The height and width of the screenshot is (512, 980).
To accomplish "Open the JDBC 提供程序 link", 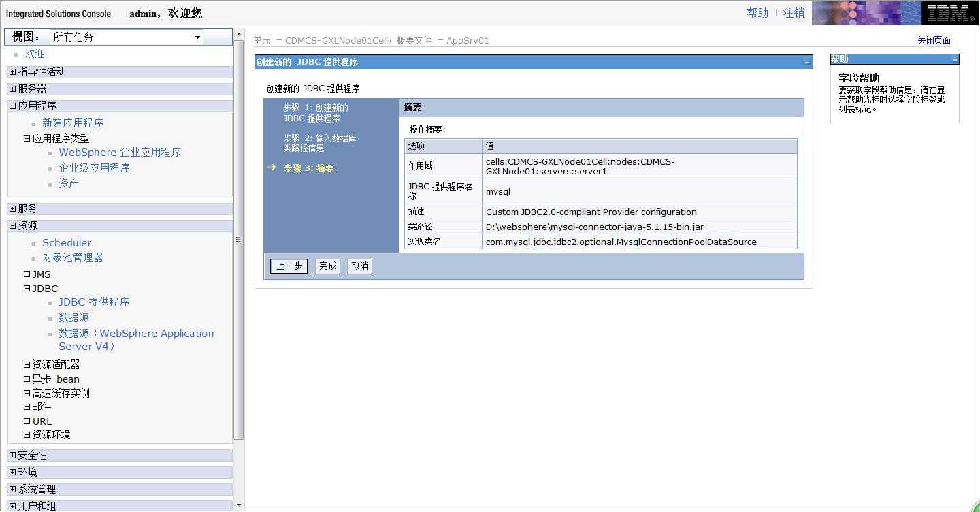I will click(94, 302).
